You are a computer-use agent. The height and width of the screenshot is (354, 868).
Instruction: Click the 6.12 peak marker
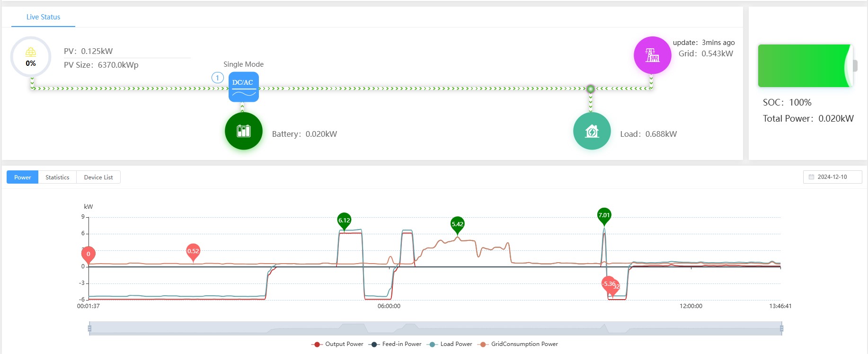(344, 221)
